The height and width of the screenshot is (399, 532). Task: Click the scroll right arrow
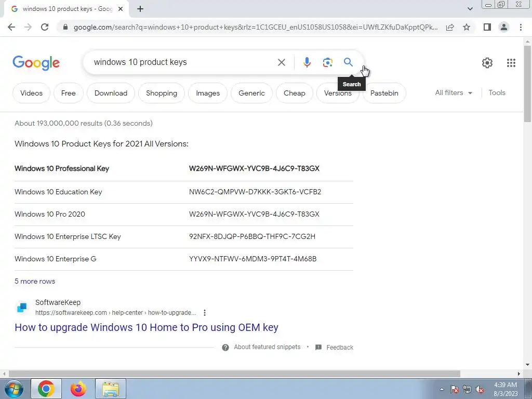(x=519, y=374)
